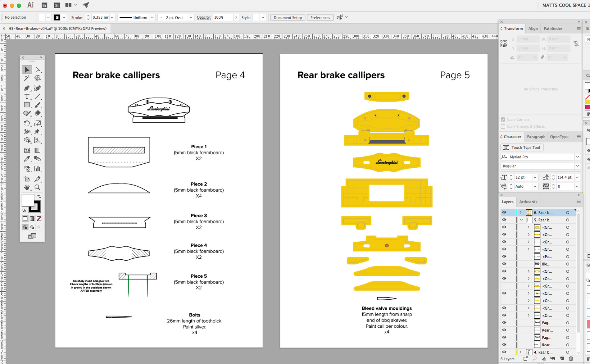Collapse the 5. Rear b... layer
The height and width of the screenshot is (364, 590).
[x=521, y=220]
